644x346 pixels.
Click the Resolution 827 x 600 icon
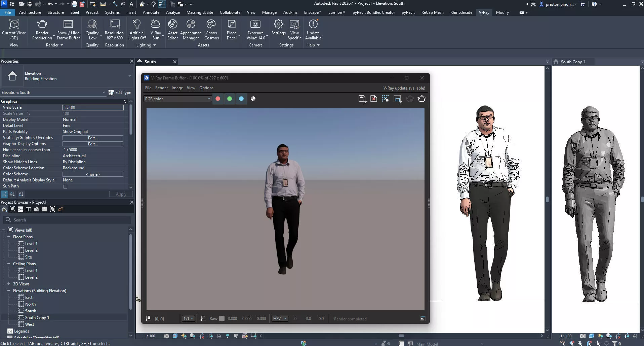115,24
